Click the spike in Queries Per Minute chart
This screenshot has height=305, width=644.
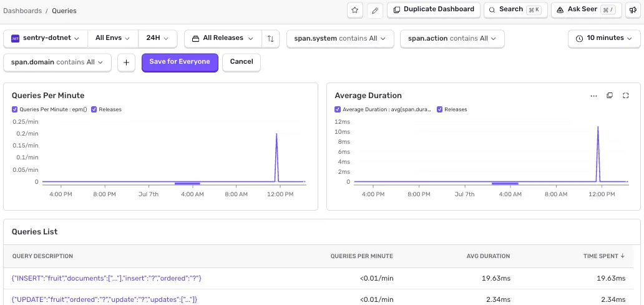[x=276, y=157]
